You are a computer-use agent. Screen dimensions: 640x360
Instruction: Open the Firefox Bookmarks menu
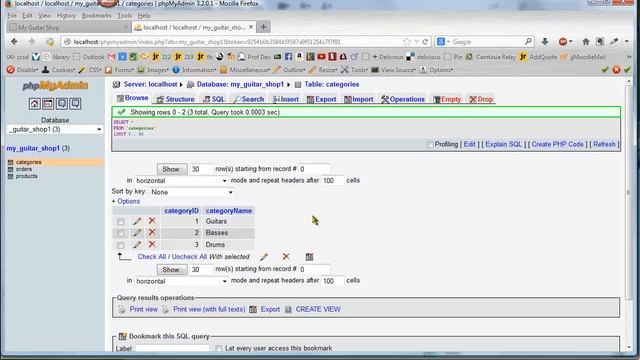click(96, 16)
